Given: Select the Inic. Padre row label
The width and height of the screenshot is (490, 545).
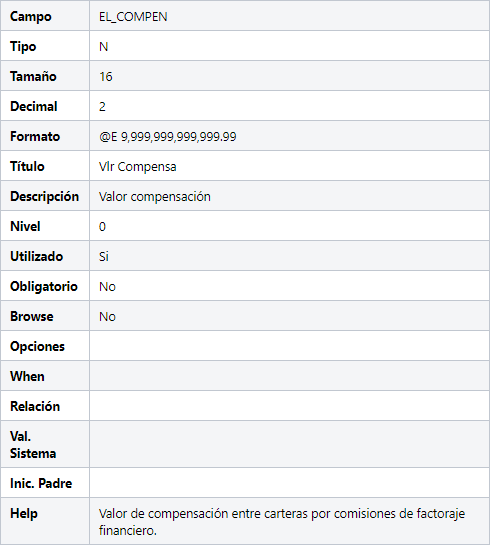Looking at the screenshot, I should (x=41, y=483).
